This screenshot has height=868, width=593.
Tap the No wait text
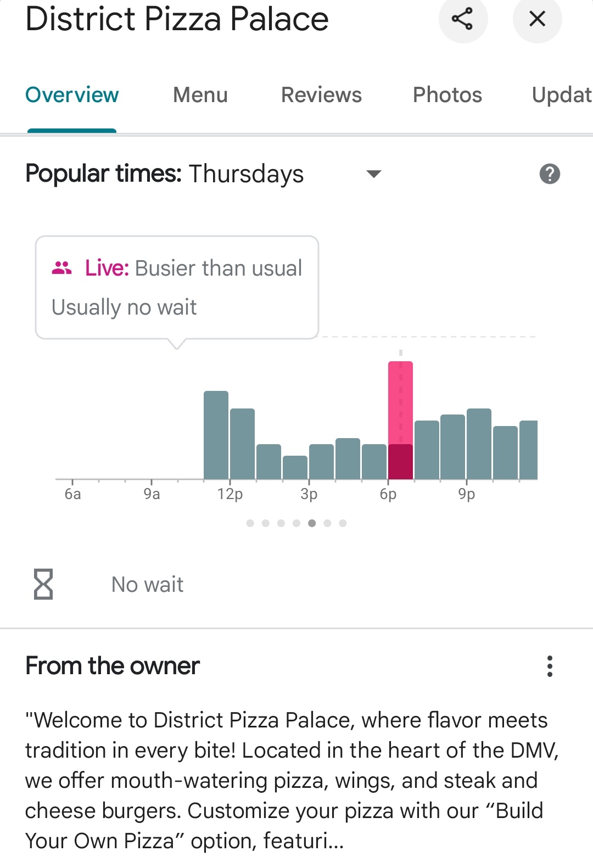147,584
